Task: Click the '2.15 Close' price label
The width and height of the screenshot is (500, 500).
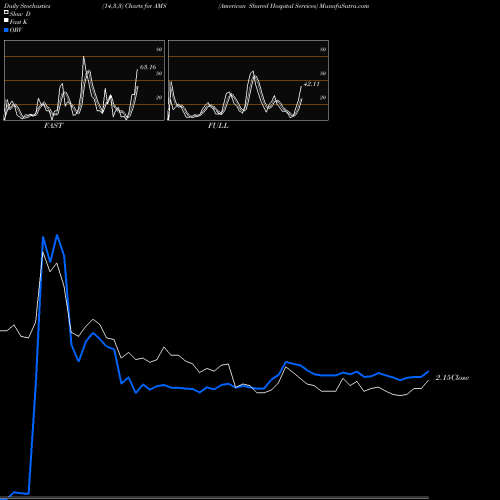Action: [x=452, y=378]
